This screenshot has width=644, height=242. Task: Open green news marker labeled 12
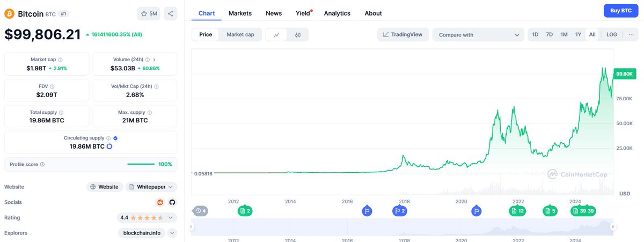[517, 211]
